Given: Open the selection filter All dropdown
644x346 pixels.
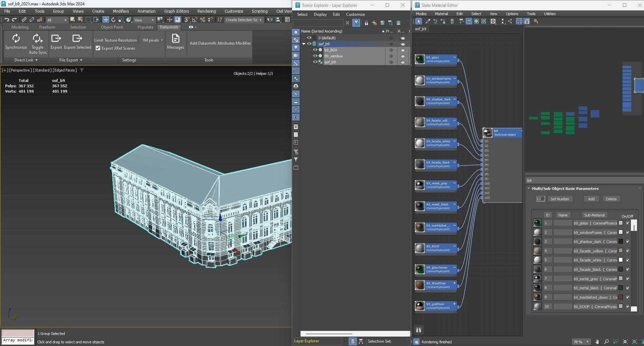Looking at the screenshot, I should (x=57, y=20).
